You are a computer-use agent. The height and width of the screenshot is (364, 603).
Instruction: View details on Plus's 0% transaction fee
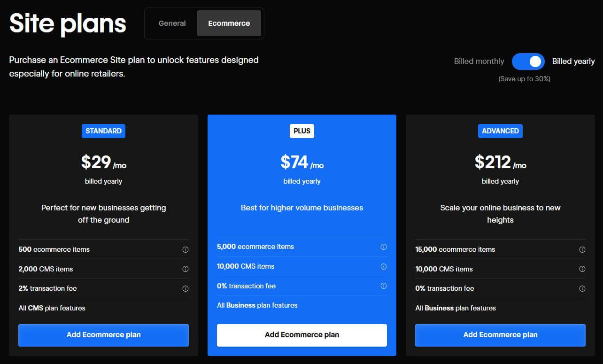(384, 286)
